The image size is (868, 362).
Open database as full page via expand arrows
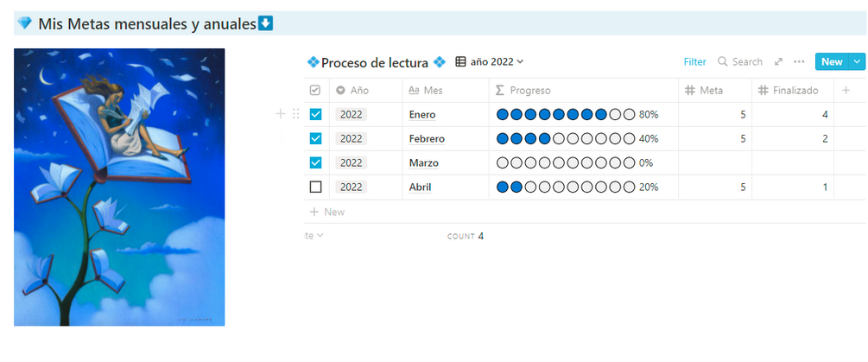[778, 62]
